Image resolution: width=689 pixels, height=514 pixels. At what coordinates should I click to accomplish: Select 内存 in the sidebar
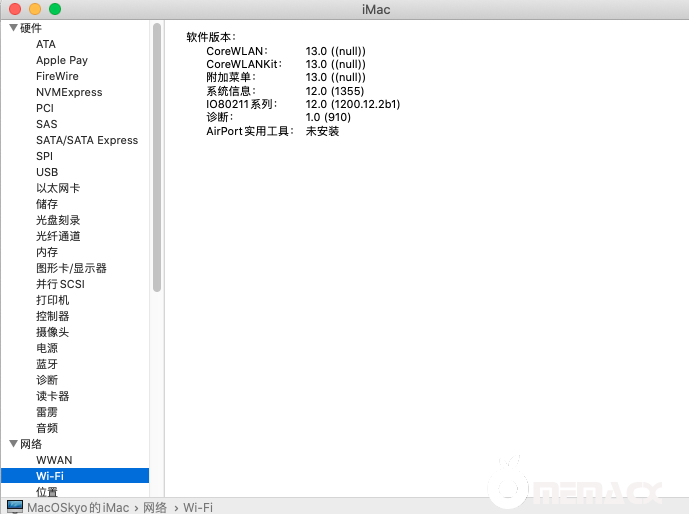47,252
